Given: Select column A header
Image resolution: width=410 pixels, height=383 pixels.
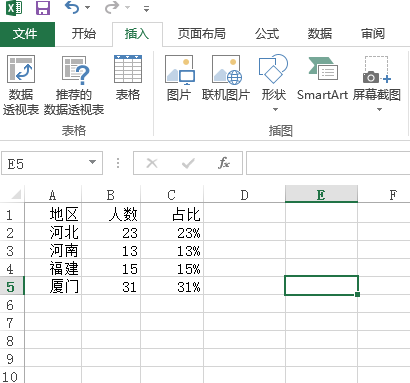Looking at the screenshot, I should 53,195.
